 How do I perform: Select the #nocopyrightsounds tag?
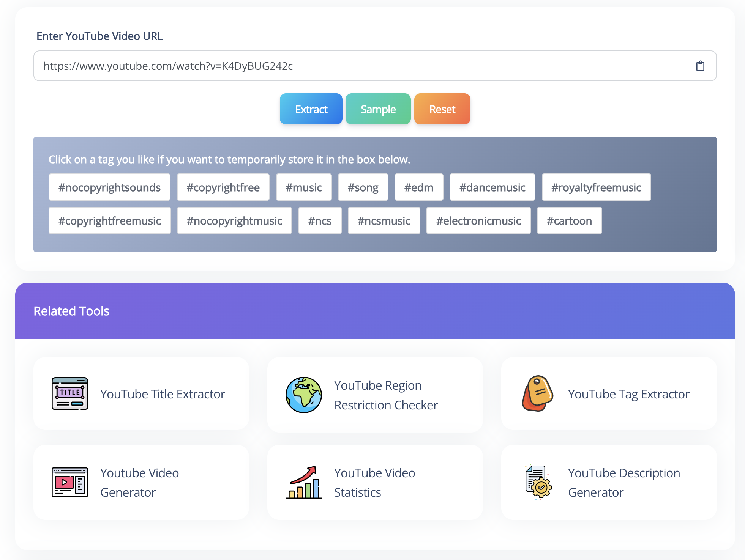coord(109,187)
